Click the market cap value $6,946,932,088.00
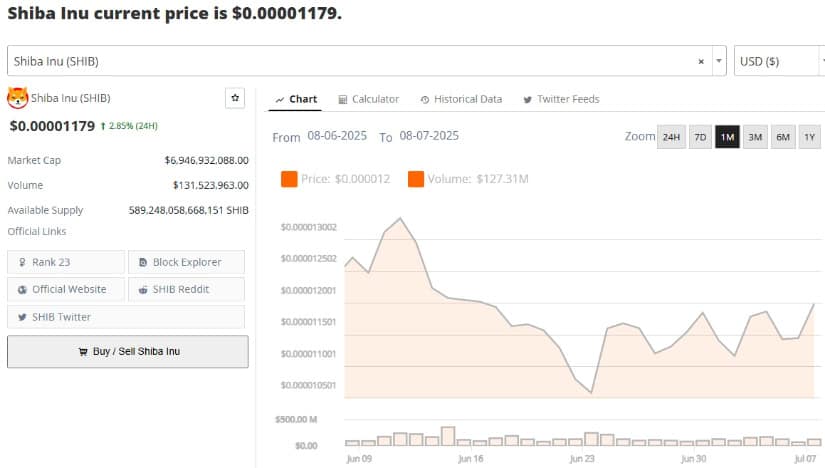The width and height of the screenshot is (825, 468). pyautogui.click(x=206, y=160)
